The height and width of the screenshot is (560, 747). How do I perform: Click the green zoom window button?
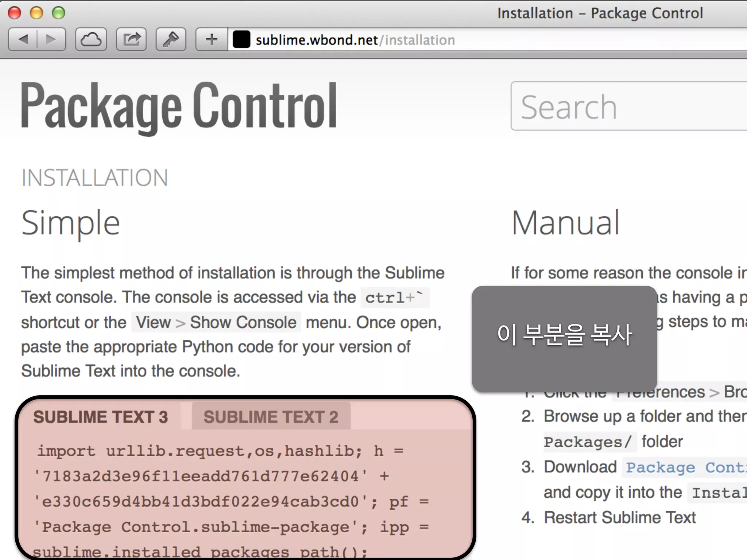pos(58,13)
